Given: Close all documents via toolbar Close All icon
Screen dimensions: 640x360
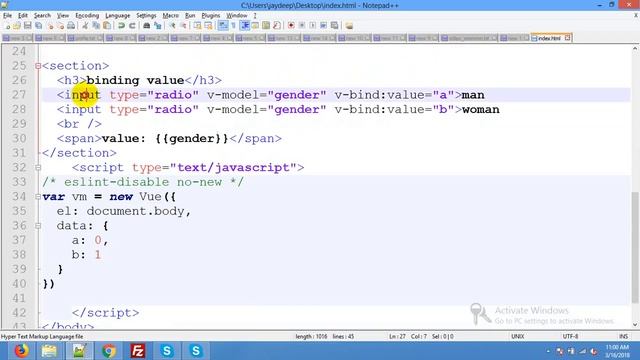Looking at the screenshot, I should tap(60, 26).
